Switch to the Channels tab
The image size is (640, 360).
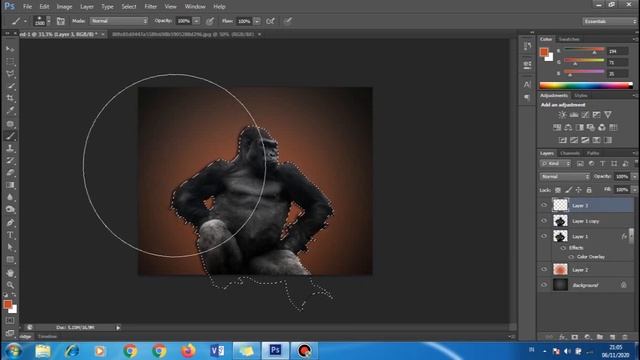coord(570,153)
